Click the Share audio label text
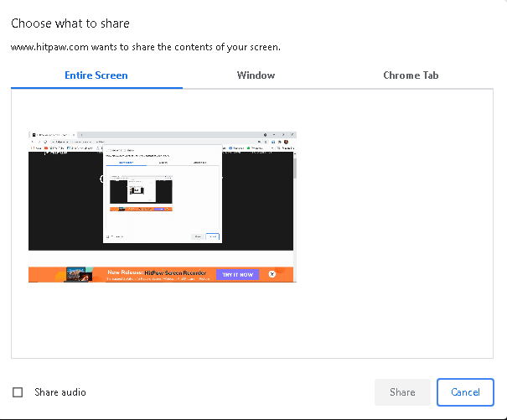The width and height of the screenshot is (507, 420). [x=60, y=392]
